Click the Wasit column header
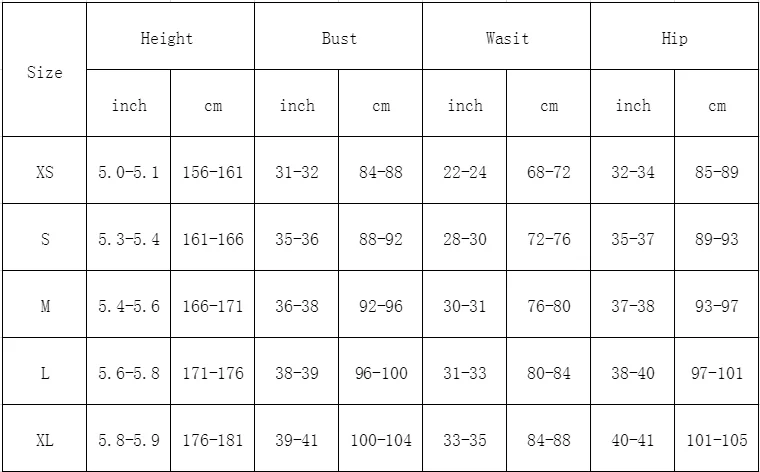The height and width of the screenshot is (472, 760). (x=507, y=36)
